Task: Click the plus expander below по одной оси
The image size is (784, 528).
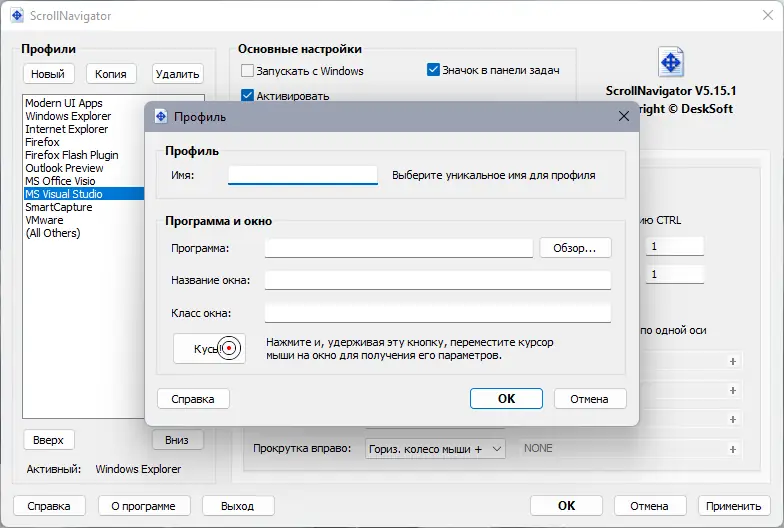Action: pos(732,361)
